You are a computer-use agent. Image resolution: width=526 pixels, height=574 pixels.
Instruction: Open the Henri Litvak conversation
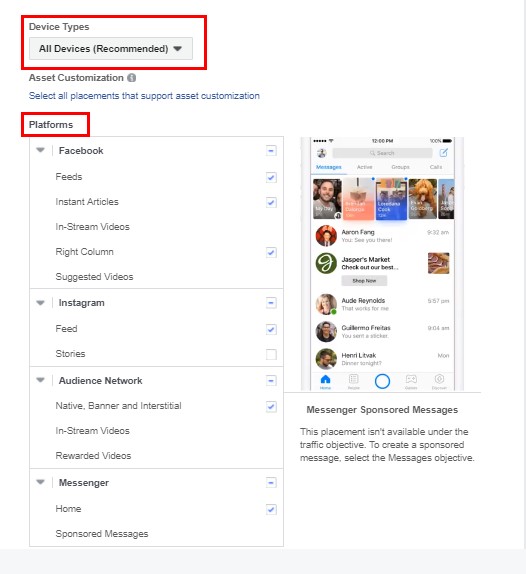point(383,359)
